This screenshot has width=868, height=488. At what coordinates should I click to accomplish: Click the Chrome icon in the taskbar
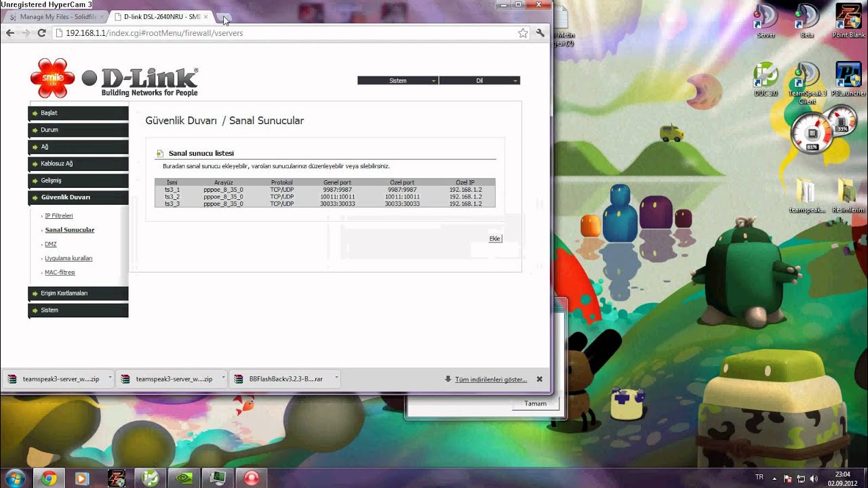[49, 478]
